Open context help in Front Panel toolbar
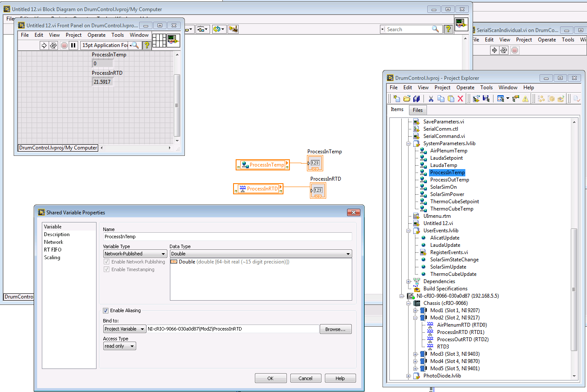Screen dimensions: 587x392 click(147, 45)
